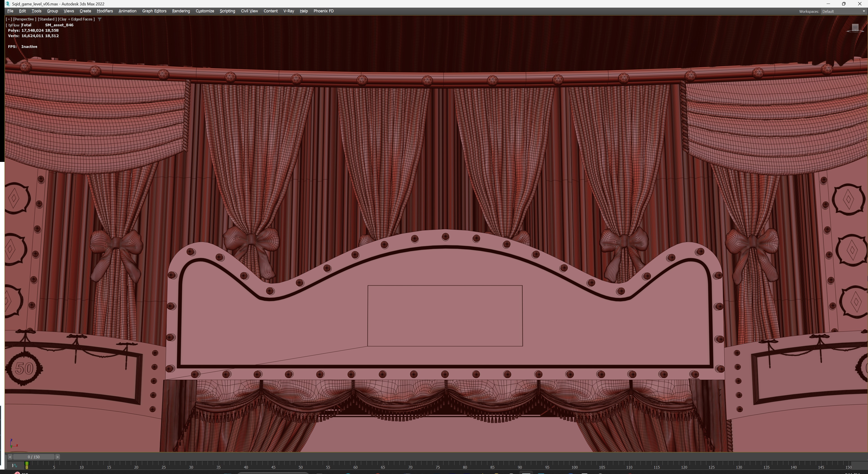Open the Standard shading quality menu
The width and height of the screenshot is (868, 474).
coord(47,19)
